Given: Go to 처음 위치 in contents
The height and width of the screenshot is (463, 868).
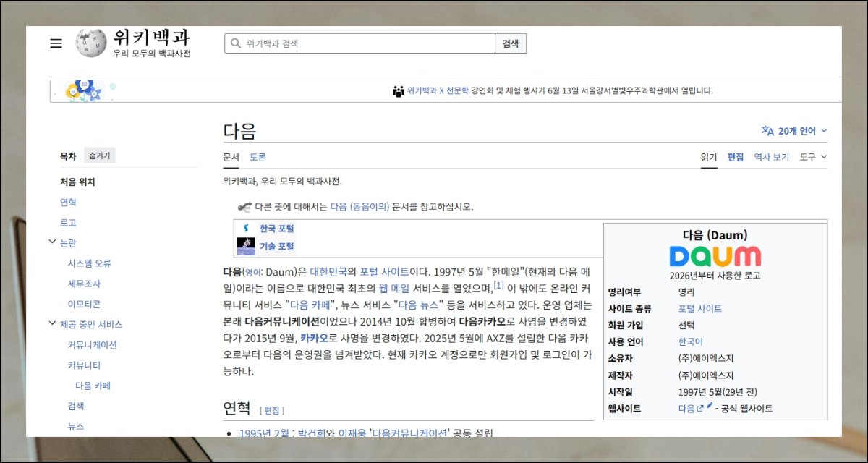Looking at the screenshot, I should tap(77, 182).
